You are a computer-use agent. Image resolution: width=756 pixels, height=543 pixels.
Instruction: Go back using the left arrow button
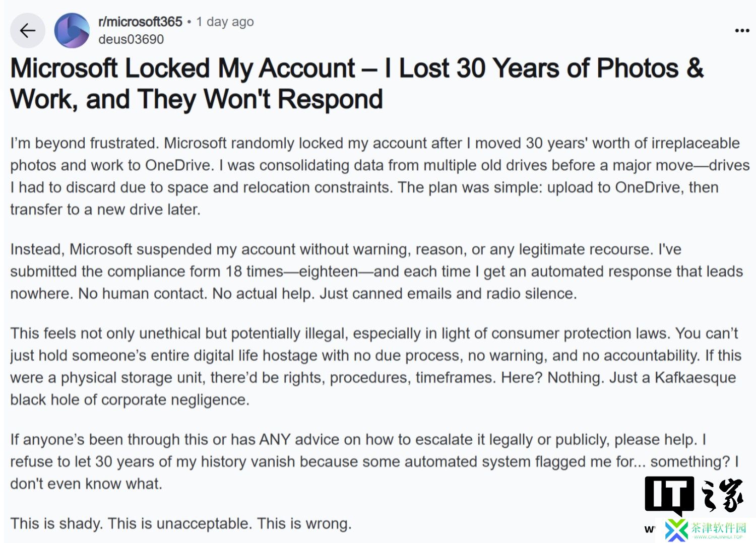coord(28,31)
